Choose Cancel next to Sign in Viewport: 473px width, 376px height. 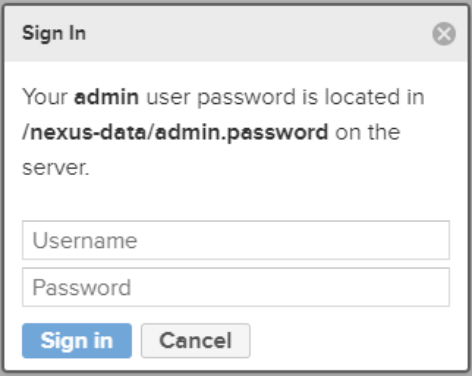[x=196, y=341]
